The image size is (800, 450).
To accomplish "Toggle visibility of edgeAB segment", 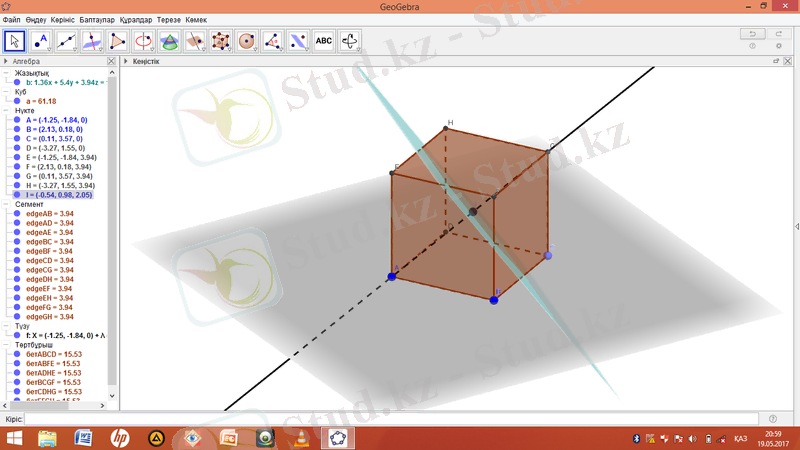I will click(x=17, y=213).
